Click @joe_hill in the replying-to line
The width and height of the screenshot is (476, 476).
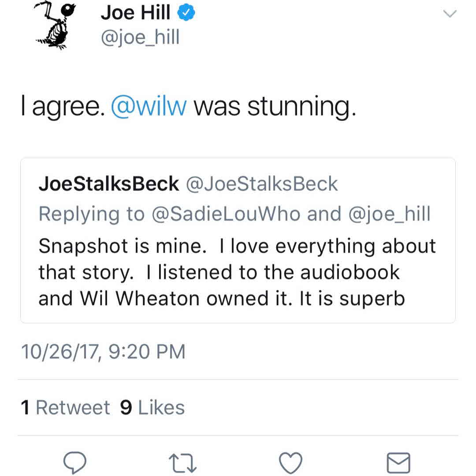(390, 214)
